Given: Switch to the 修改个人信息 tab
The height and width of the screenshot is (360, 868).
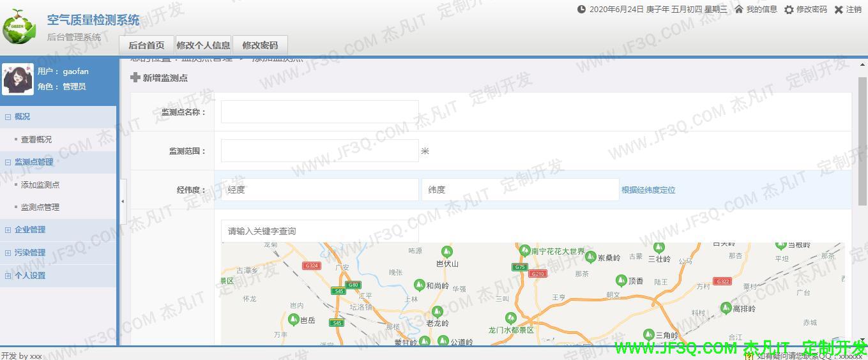Looking at the screenshot, I should point(203,45).
